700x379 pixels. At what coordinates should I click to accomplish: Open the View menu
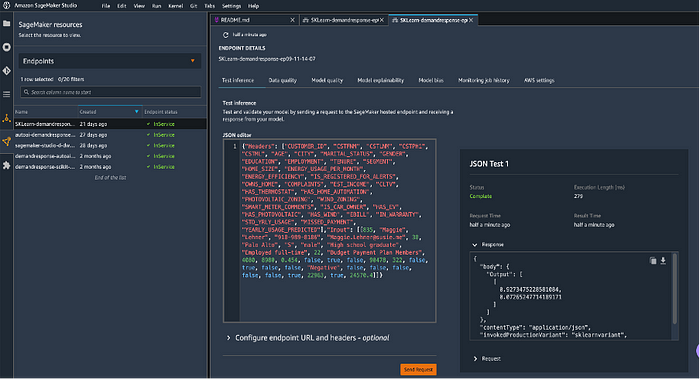coord(139,6)
